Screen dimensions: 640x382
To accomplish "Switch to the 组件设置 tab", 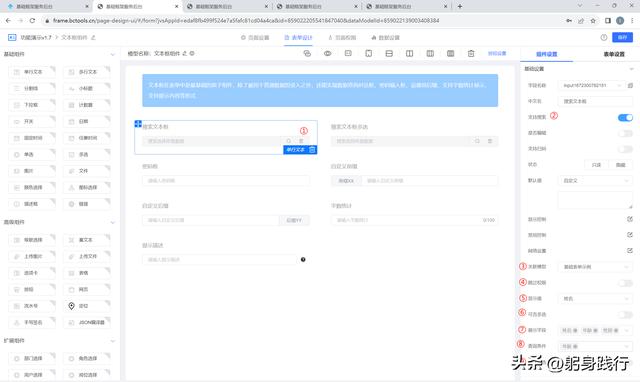I will (547, 54).
